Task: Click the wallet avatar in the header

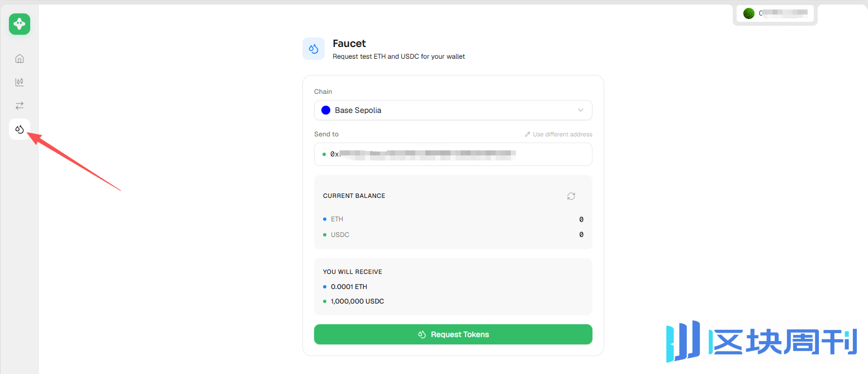Action: tap(749, 13)
